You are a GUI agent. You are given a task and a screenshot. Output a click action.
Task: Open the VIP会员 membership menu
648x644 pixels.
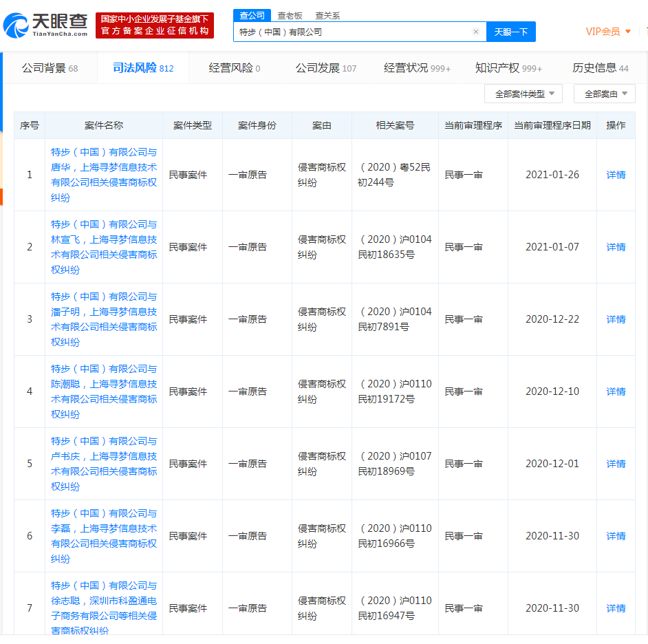[x=604, y=32]
